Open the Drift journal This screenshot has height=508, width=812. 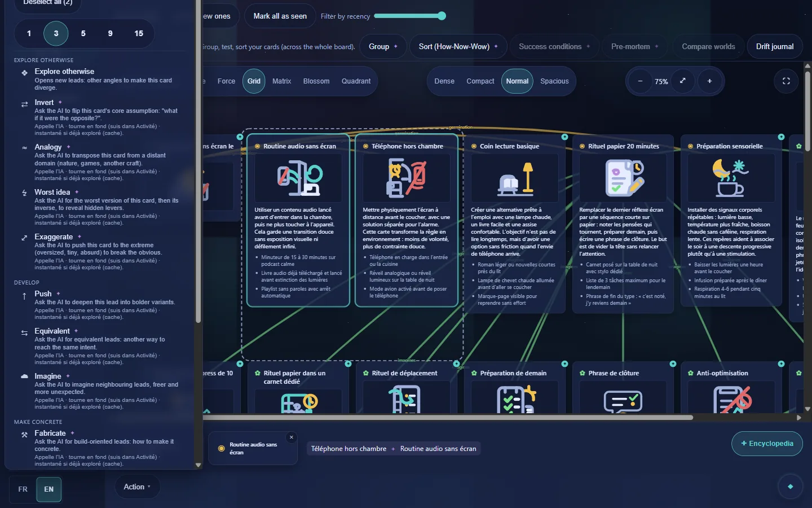[775, 47]
